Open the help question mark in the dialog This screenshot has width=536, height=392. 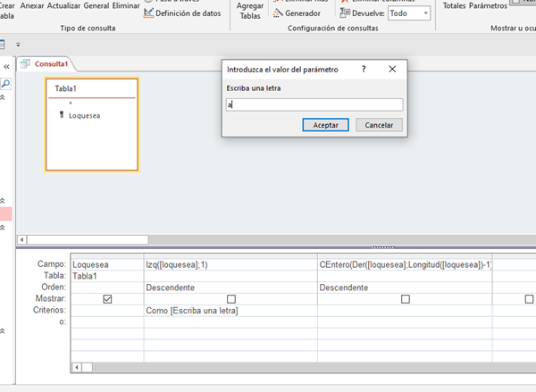click(364, 70)
